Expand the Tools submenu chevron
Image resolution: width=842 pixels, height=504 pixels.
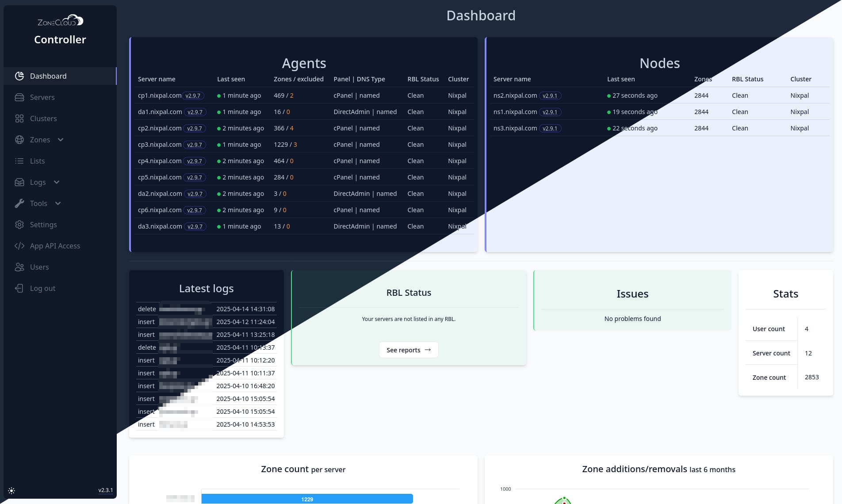[x=58, y=203]
